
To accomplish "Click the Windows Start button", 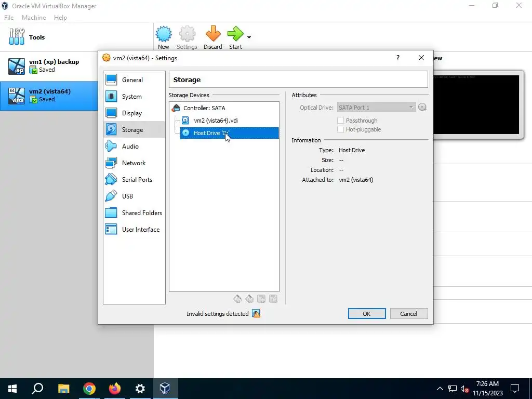I will point(12,389).
